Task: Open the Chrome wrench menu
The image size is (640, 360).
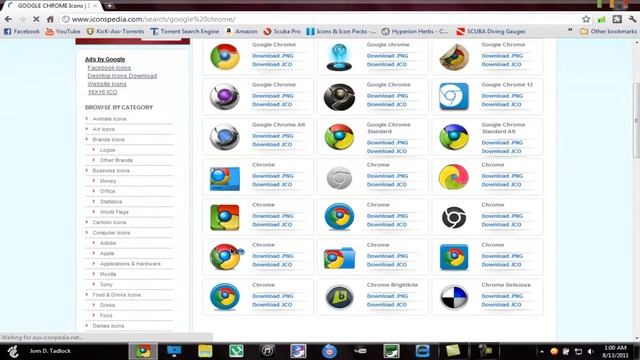Action: point(632,19)
